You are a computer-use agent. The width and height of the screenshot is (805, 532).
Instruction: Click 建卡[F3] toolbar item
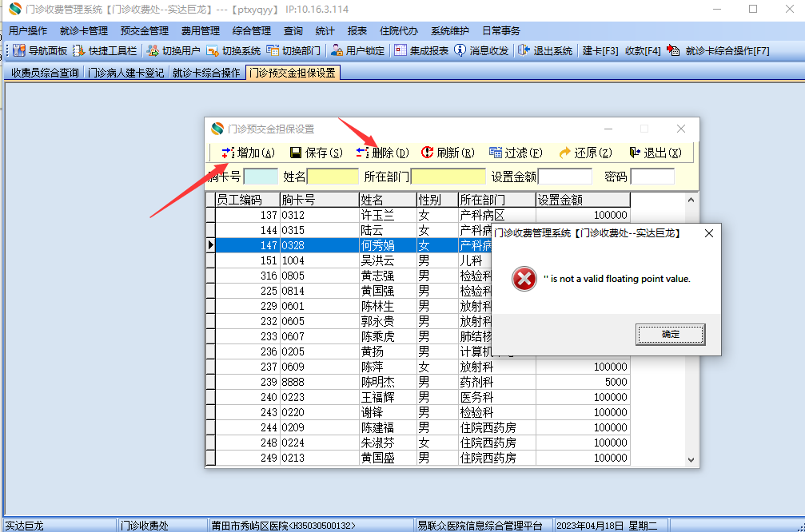[600, 51]
